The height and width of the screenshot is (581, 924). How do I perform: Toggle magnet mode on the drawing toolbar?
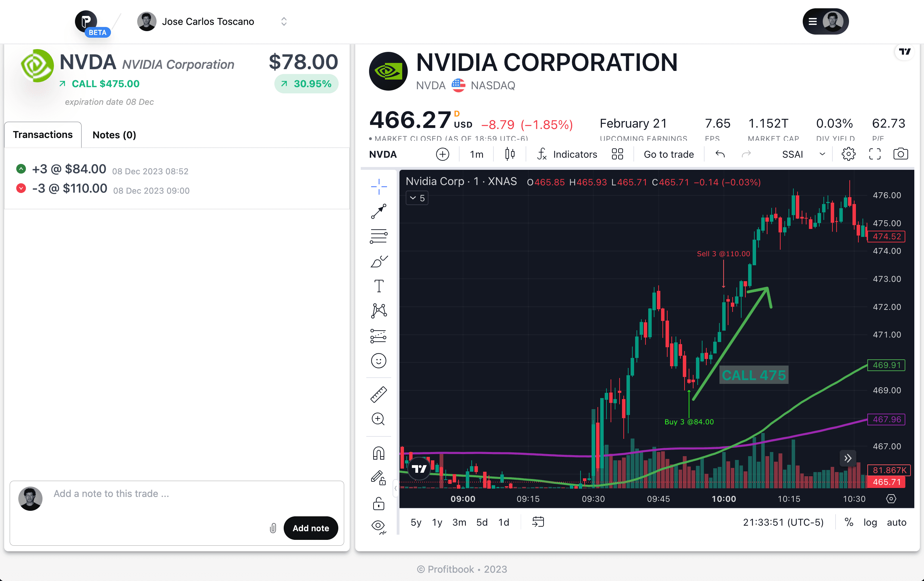[x=379, y=453]
